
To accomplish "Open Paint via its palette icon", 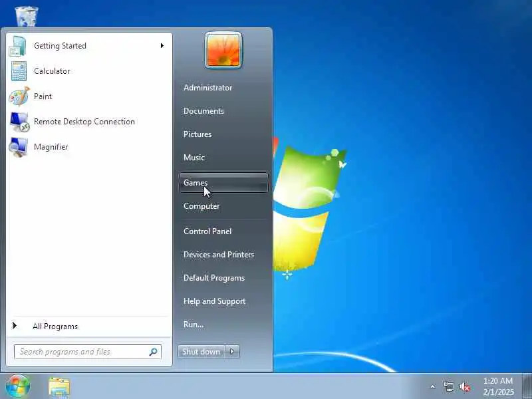I will click(x=19, y=96).
